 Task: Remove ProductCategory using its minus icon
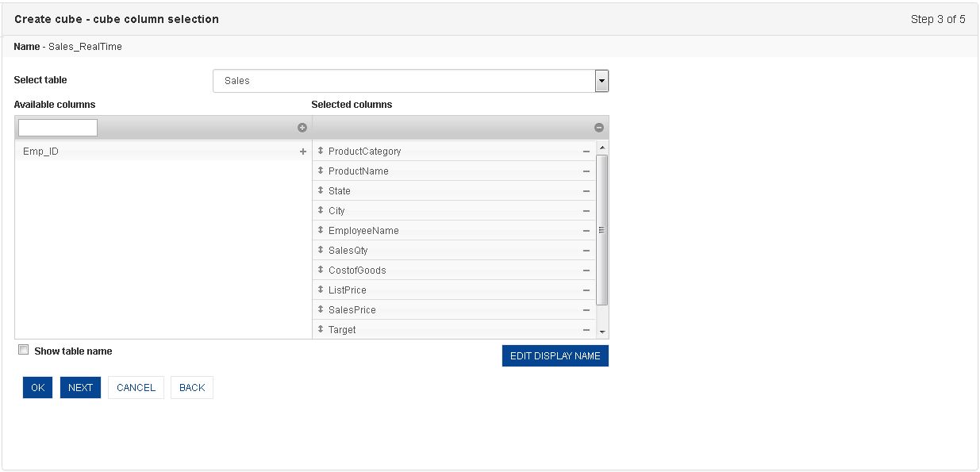tap(586, 152)
